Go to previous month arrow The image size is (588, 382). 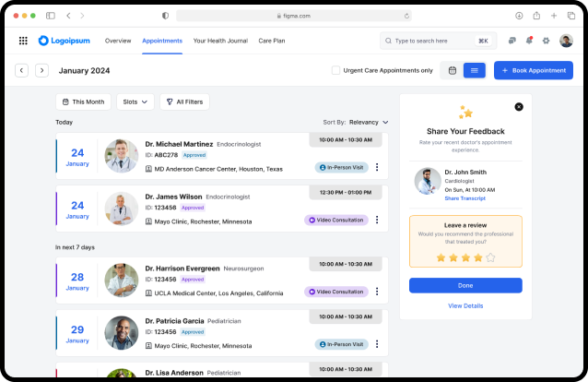click(x=22, y=70)
